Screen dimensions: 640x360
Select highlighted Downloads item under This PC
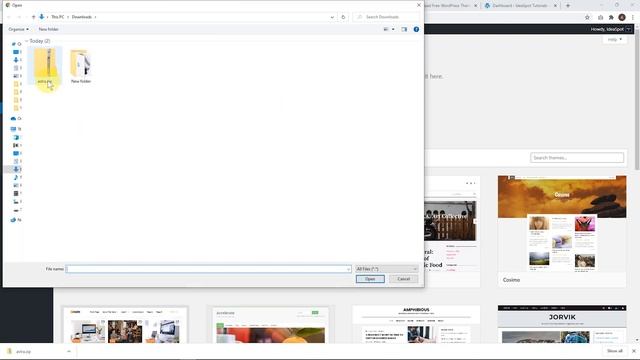(13, 169)
